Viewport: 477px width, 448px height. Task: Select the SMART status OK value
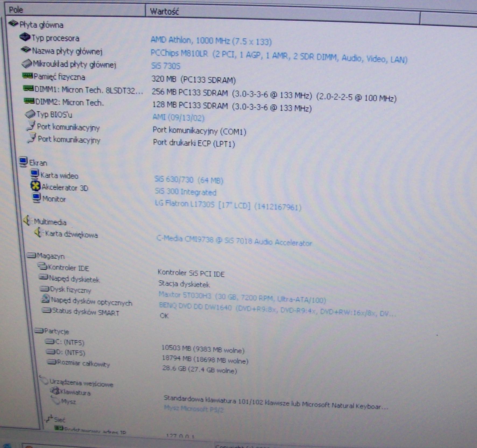tap(164, 315)
